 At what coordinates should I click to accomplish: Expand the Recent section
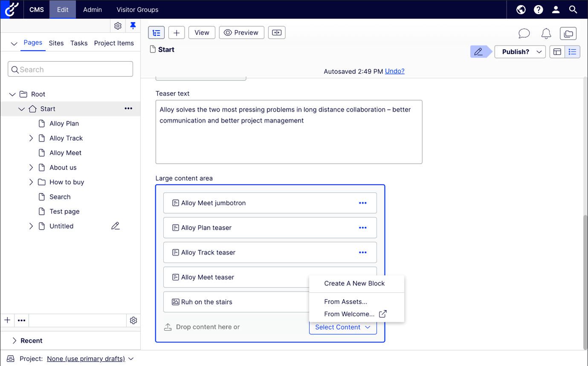[x=14, y=340]
